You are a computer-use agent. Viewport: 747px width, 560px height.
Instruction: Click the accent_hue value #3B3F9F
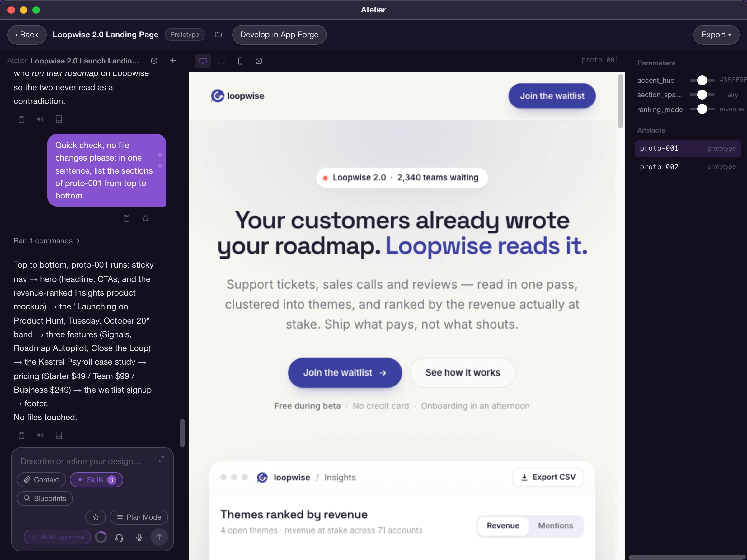tap(733, 80)
